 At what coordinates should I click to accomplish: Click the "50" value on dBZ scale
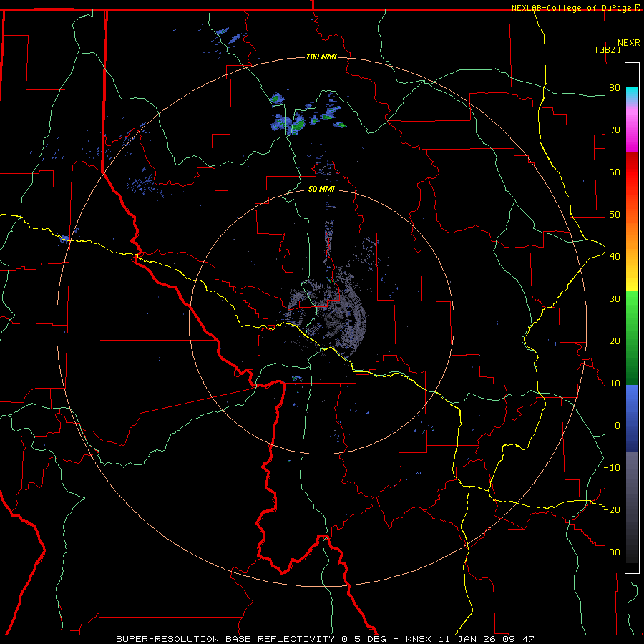(x=615, y=215)
